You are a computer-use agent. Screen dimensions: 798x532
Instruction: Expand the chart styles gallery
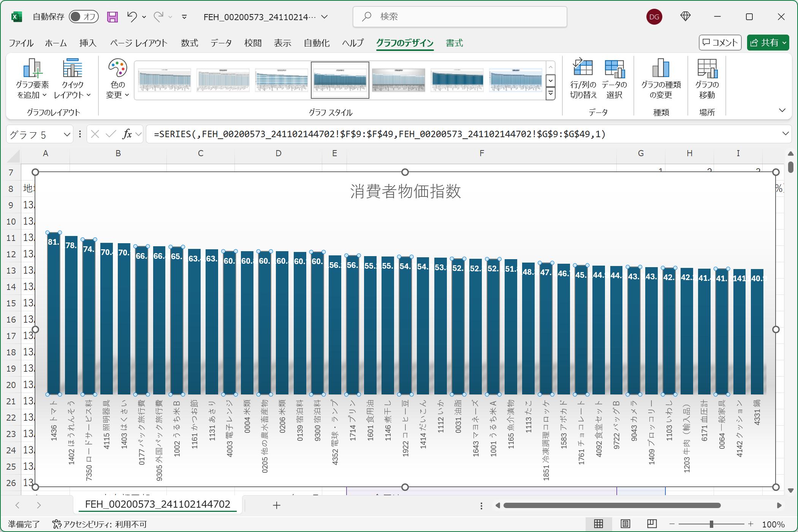point(550,93)
